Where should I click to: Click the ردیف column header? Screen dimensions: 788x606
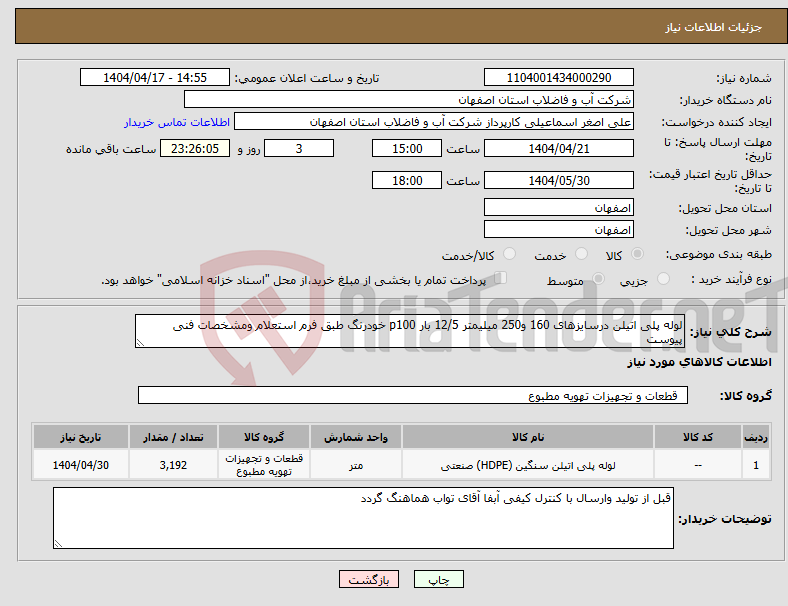[x=755, y=437]
